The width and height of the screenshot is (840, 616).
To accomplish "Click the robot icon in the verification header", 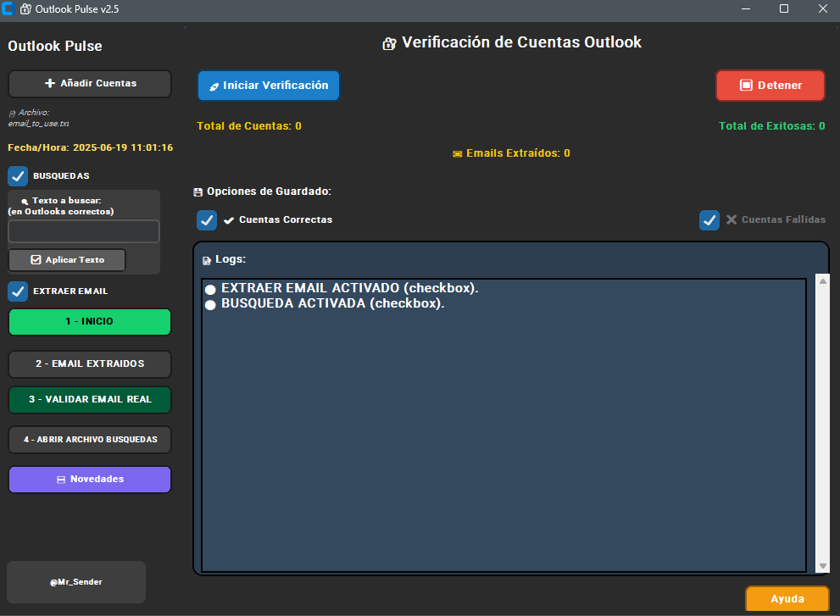I will pos(389,41).
